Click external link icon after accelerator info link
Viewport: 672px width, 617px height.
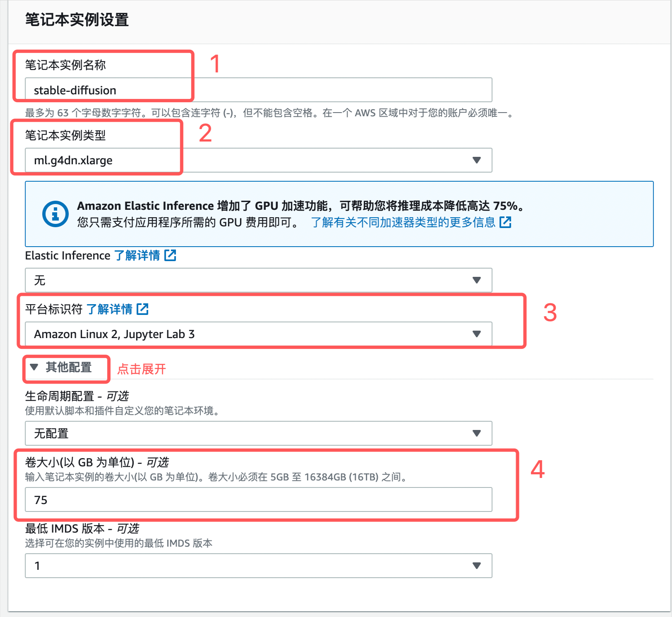coord(505,222)
